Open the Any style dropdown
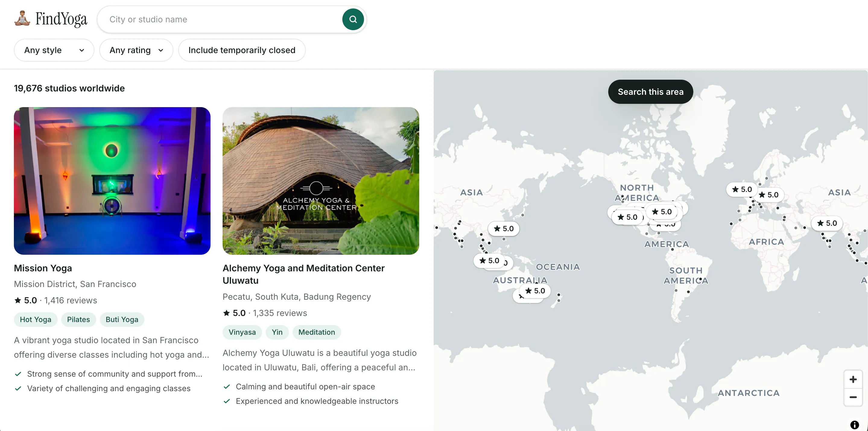The image size is (868, 431). pos(54,50)
